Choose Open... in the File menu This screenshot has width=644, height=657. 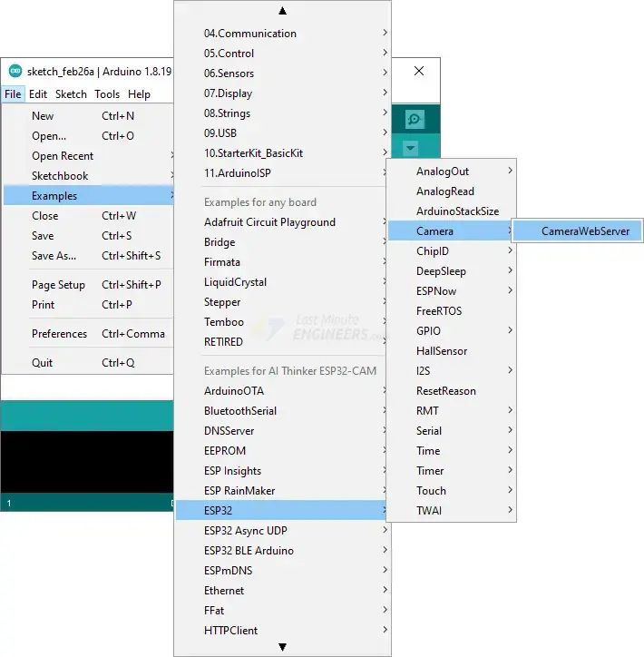tap(88, 136)
